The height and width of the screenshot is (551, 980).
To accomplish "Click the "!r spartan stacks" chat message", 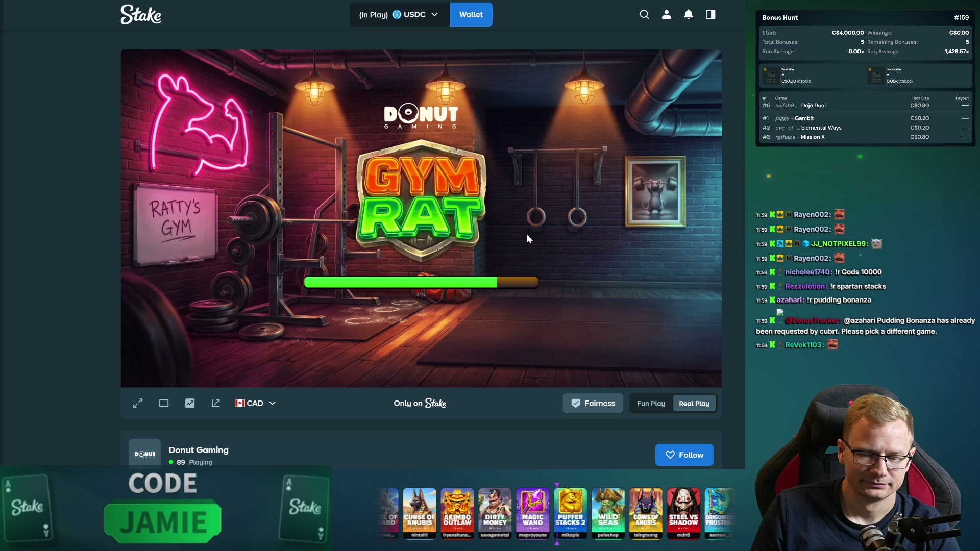I will tap(858, 286).
